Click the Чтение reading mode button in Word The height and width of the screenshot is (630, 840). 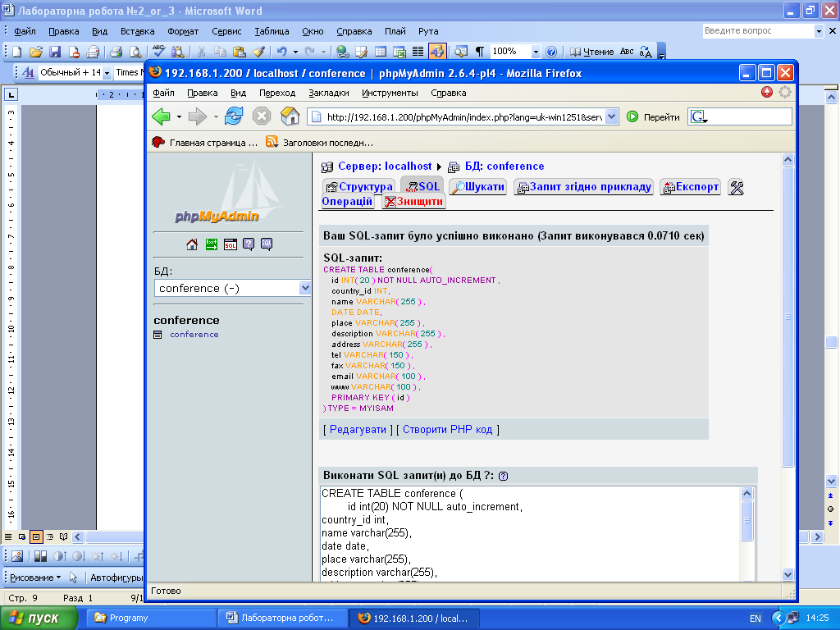coord(592,52)
